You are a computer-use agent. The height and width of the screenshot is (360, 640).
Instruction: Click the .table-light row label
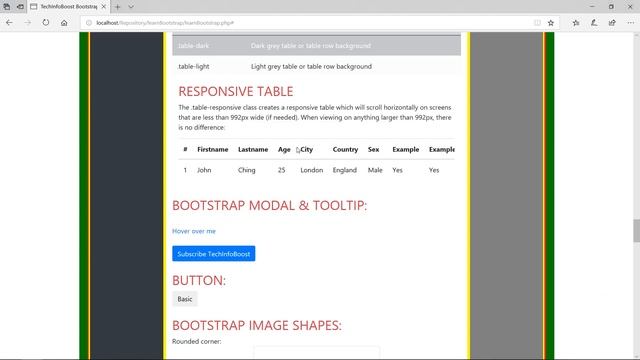(x=193, y=66)
